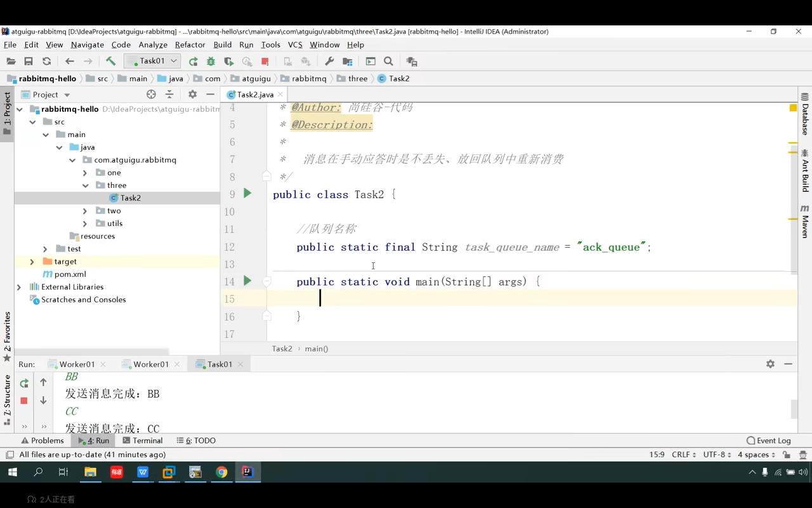Open the 6: TODO tool window

(x=196, y=440)
